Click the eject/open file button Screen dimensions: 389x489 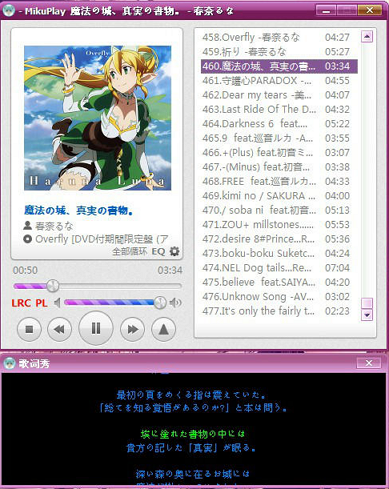pos(163,329)
